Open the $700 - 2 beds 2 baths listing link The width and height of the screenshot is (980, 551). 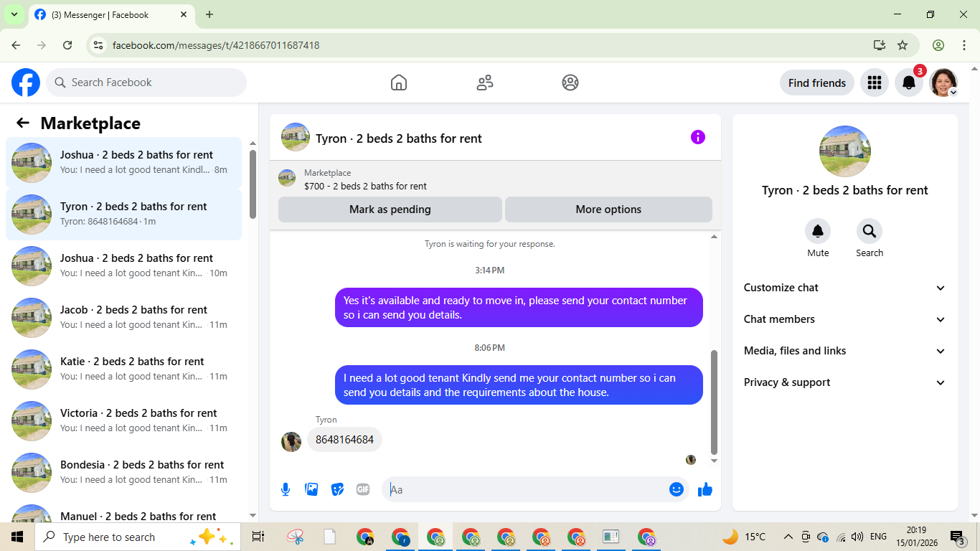pos(365,186)
